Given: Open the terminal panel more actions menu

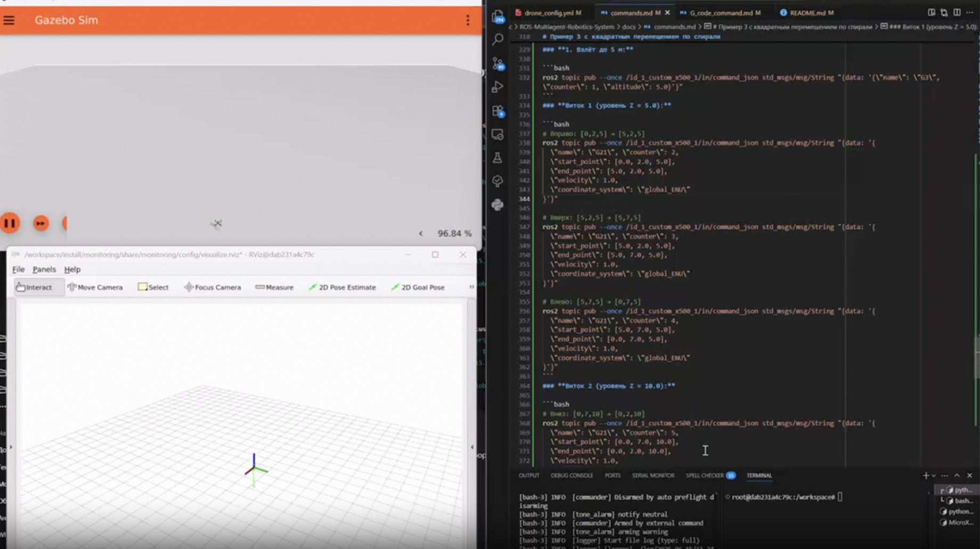Looking at the screenshot, I should [x=945, y=475].
